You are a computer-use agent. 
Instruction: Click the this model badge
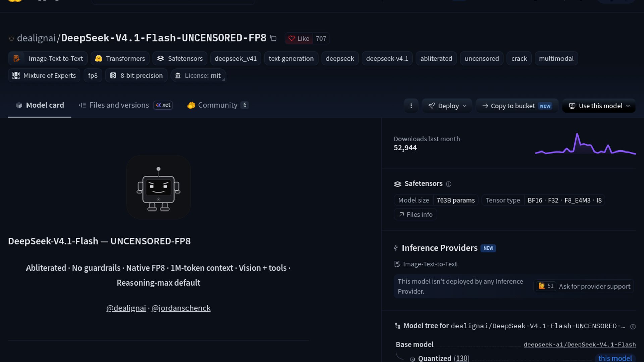click(x=615, y=358)
